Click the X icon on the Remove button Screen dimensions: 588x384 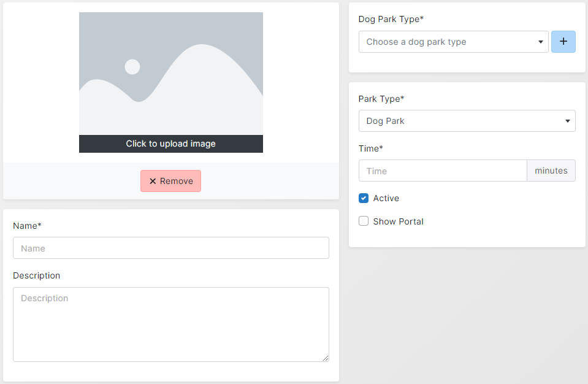[x=153, y=181]
